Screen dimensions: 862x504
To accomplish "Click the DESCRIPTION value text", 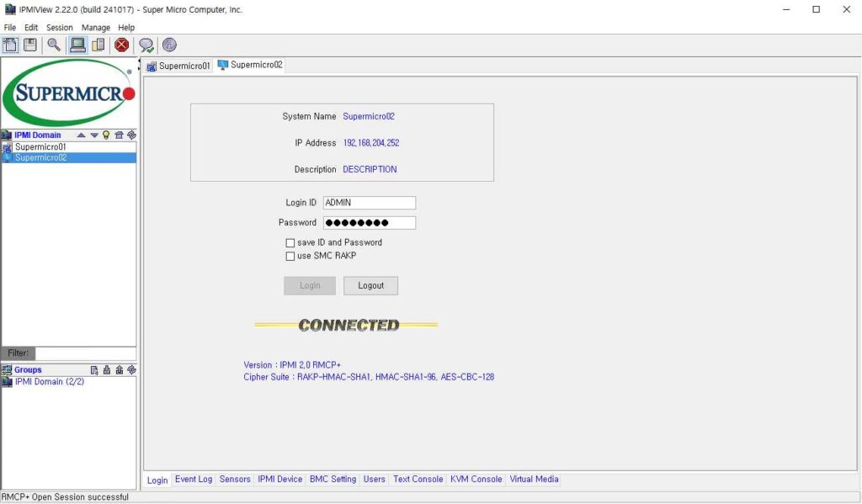I will point(370,169).
